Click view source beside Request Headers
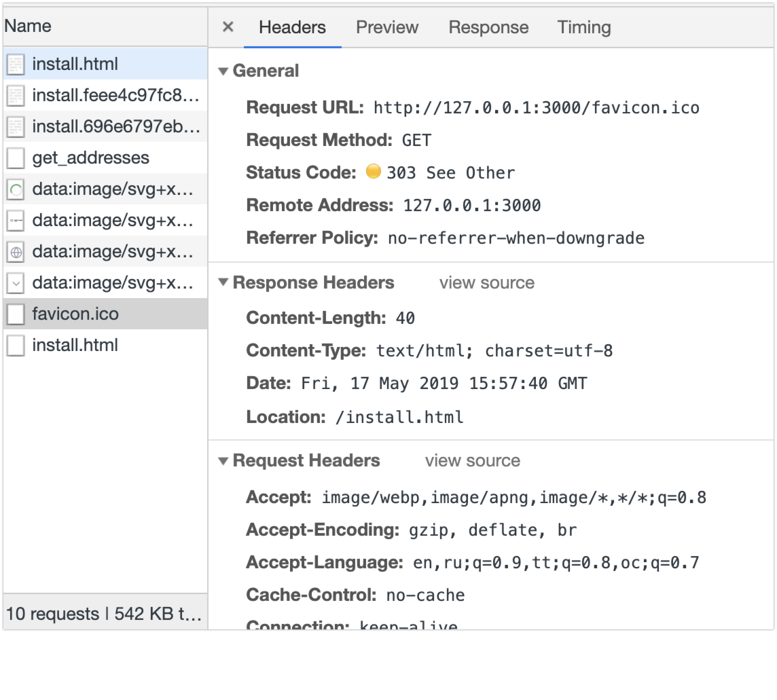 click(x=473, y=460)
